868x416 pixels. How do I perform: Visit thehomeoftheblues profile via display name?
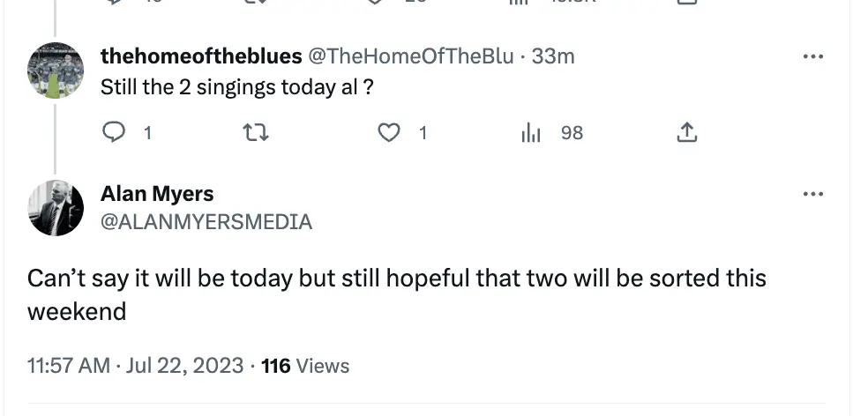[201, 56]
